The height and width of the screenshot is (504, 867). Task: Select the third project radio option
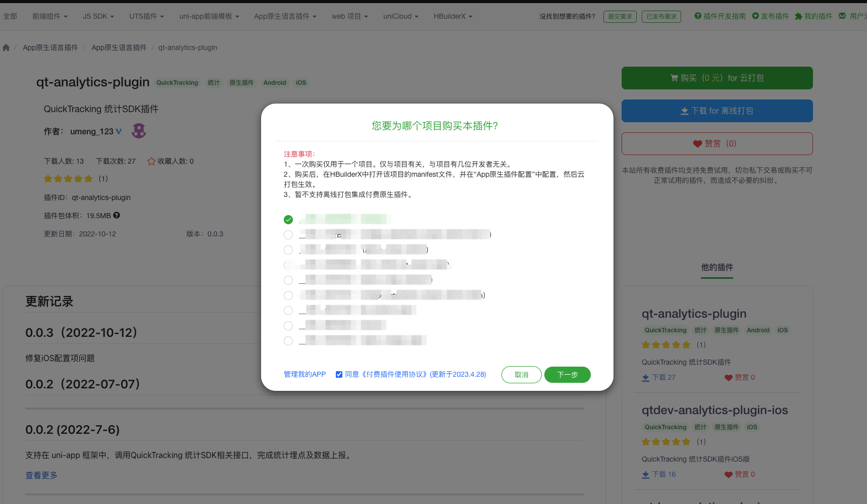[288, 250]
